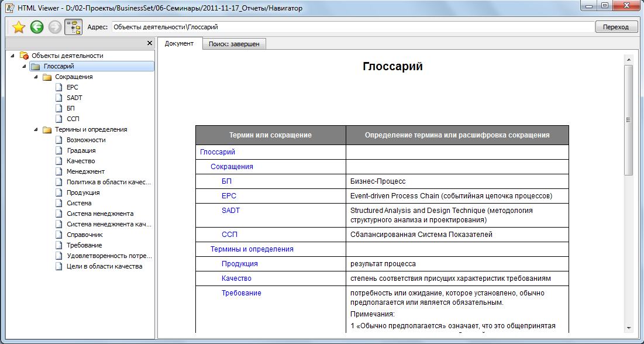Open the Поиск: завершен tab

[x=234, y=44]
